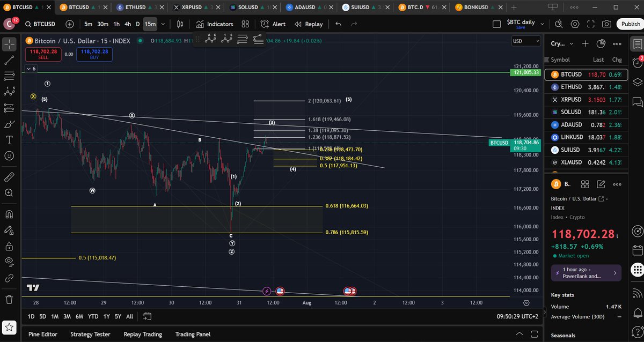Image resolution: width=644 pixels, height=342 pixels.
Task: Select the trend line drawing tool
Action: point(9,60)
